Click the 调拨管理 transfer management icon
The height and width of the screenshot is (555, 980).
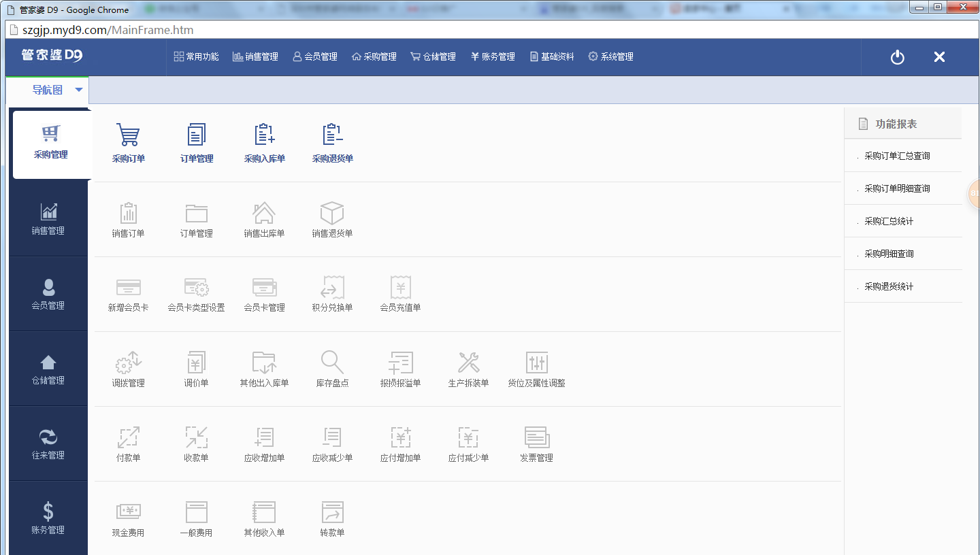(x=128, y=369)
